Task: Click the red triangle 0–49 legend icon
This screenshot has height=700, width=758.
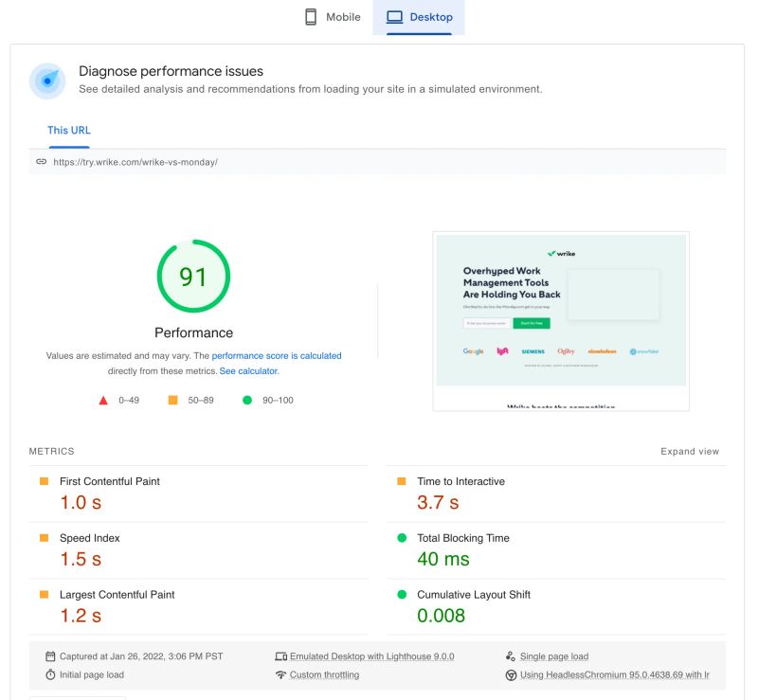Action: tap(103, 401)
